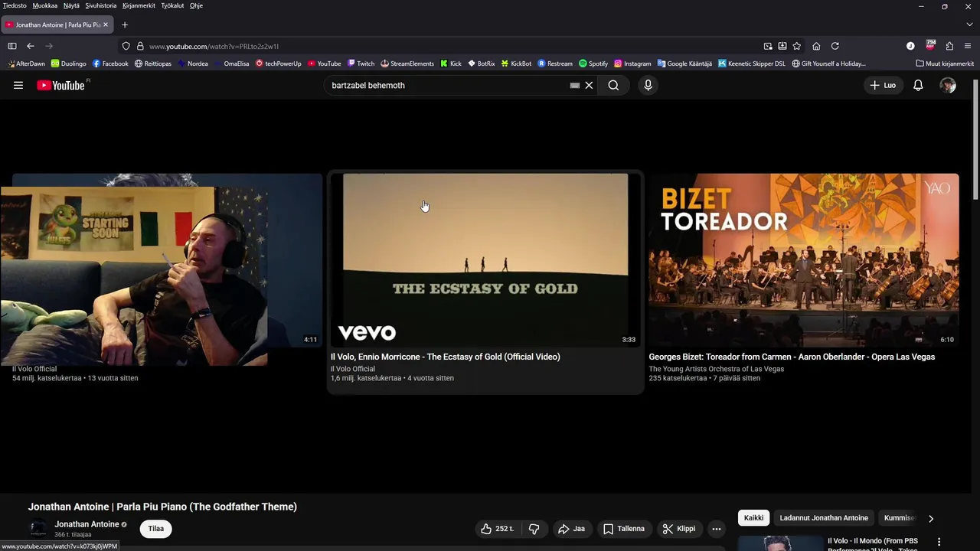Open YouTube notifications bell

coord(918,86)
